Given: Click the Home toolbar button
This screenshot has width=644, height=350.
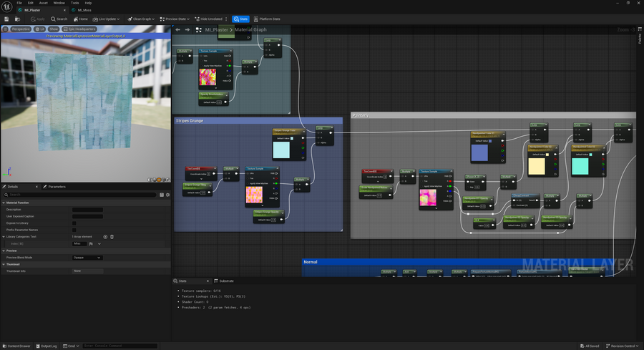Looking at the screenshot, I should tap(80, 19).
